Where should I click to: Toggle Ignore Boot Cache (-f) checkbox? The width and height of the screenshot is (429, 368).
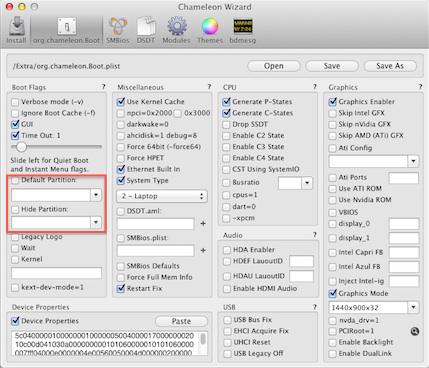pos(15,113)
